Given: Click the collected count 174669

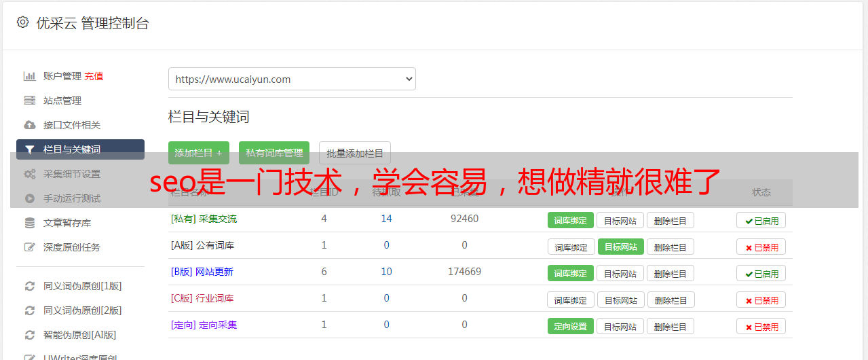Looking at the screenshot, I should point(464,272).
